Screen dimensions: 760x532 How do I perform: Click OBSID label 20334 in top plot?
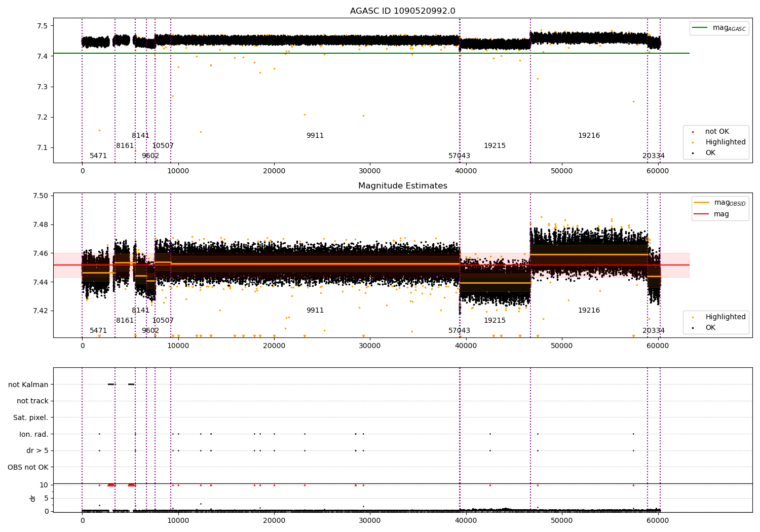point(653,156)
